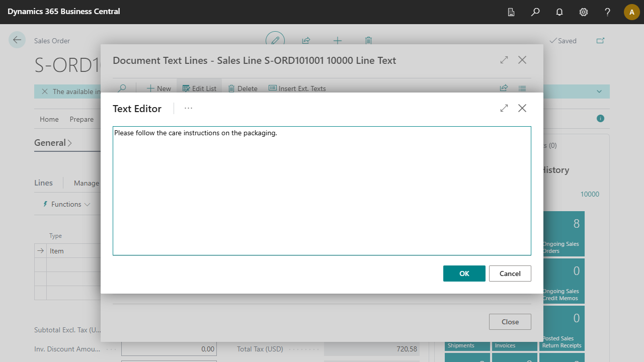
Task: Open the notifications bell
Action: click(x=559, y=12)
